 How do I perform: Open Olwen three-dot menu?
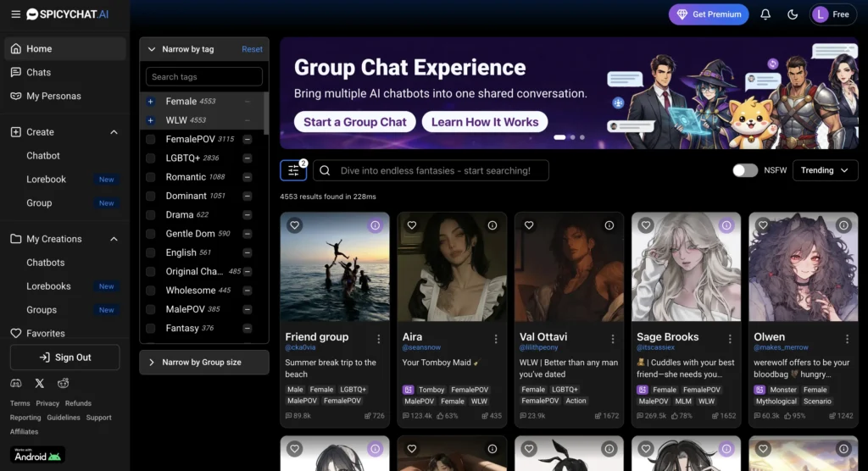(x=847, y=339)
